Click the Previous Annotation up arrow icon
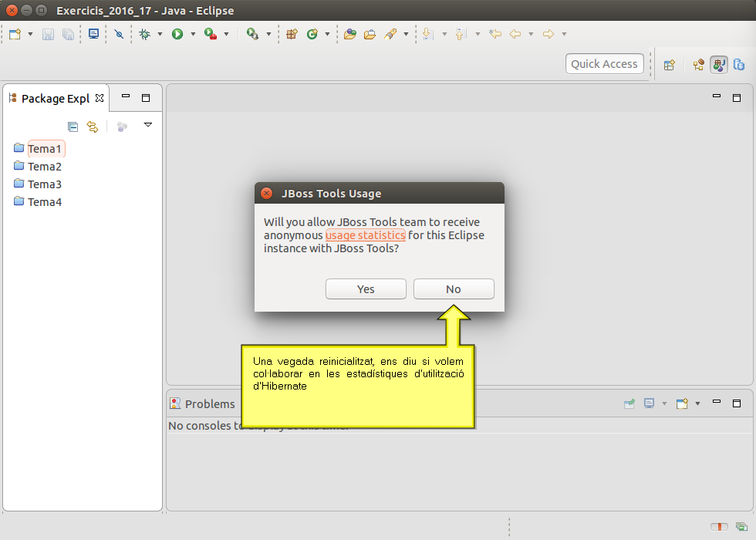 pos(461,34)
